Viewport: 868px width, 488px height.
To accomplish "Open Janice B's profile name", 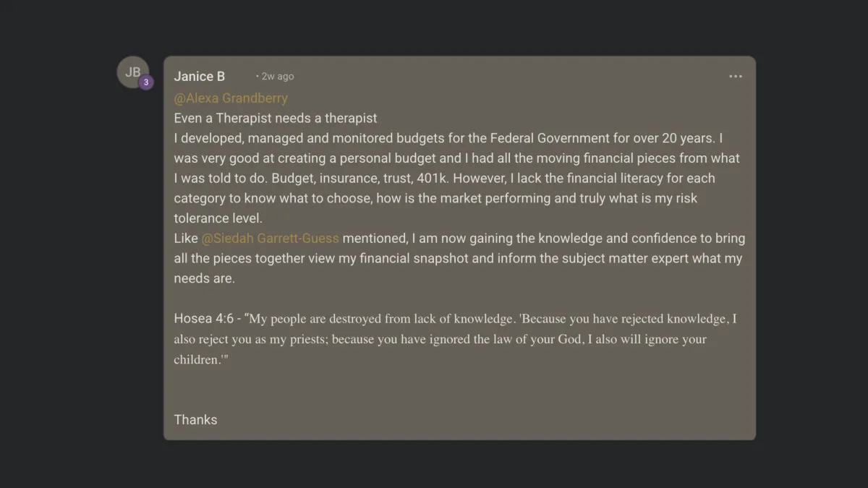I will [x=200, y=76].
